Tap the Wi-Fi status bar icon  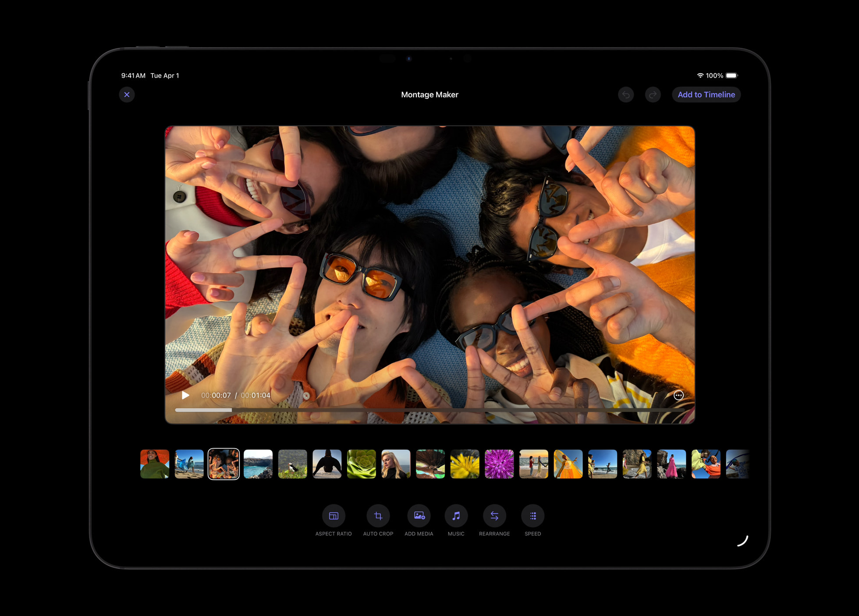coord(700,75)
